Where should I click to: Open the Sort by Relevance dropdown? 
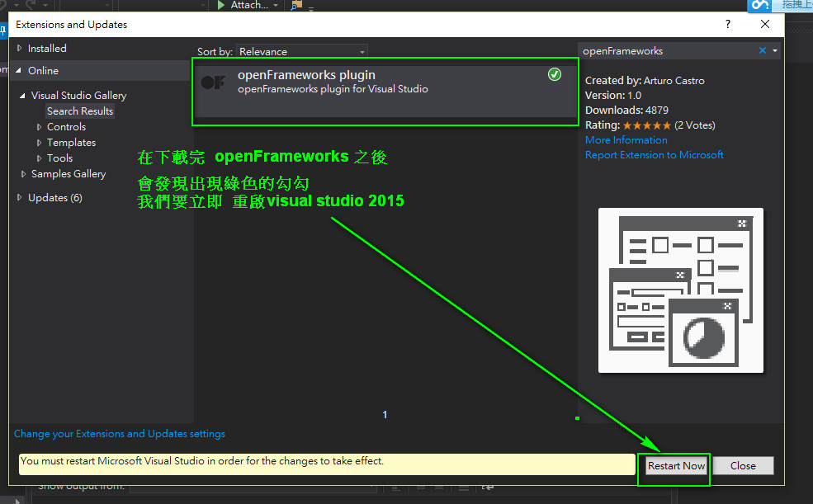pos(301,50)
